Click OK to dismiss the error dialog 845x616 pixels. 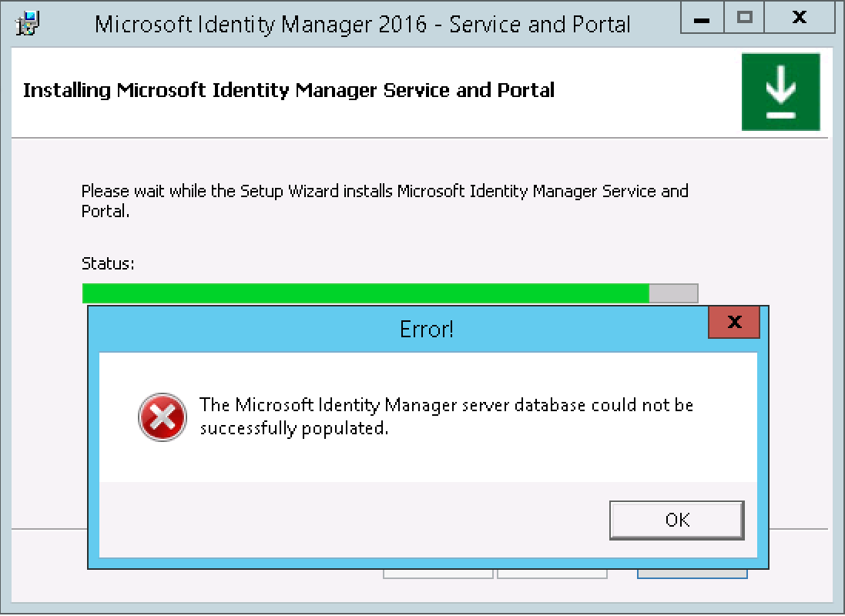[x=676, y=520]
